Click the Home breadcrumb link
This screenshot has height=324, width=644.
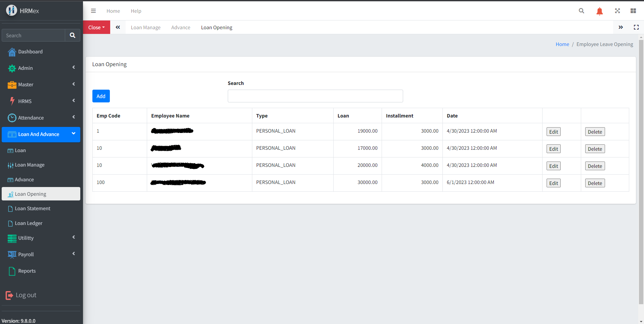[562, 44]
